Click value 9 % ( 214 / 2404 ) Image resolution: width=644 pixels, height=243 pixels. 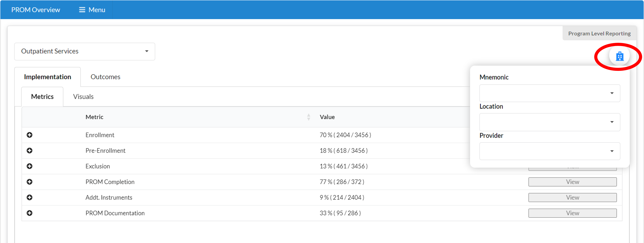pos(342,198)
